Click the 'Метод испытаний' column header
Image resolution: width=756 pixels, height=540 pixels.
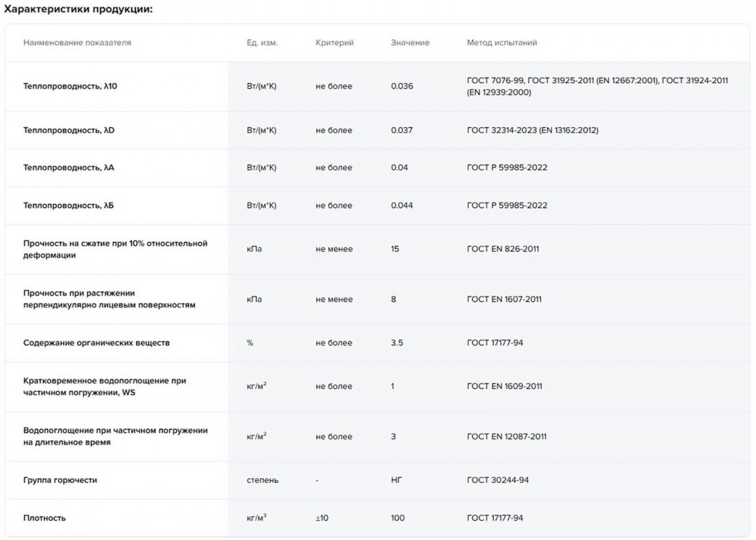502,43
